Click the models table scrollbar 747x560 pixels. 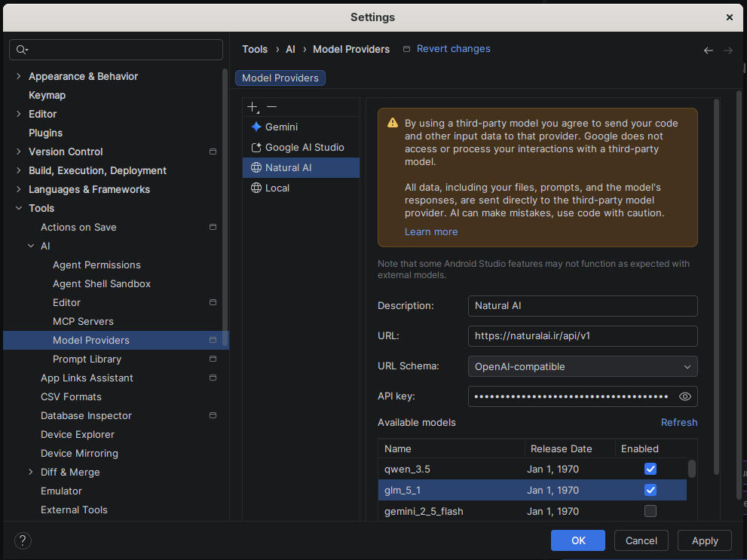click(692, 469)
